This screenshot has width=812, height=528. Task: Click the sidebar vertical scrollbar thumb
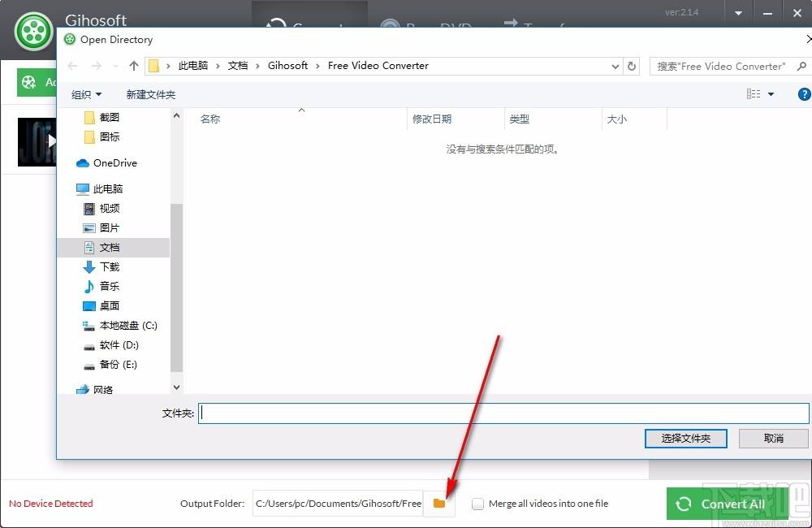176,288
